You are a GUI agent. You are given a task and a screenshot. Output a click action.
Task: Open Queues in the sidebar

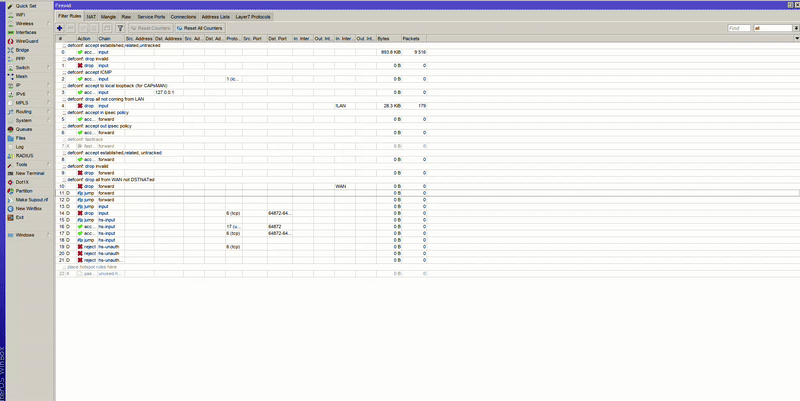coord(23,129)
